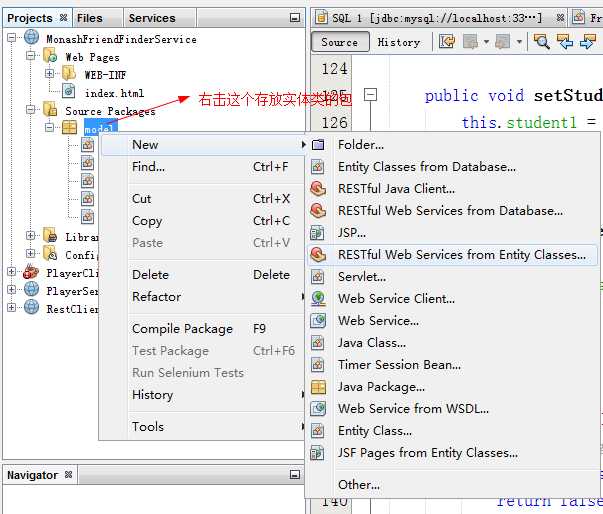Click line number 126 in gutter
Screen dimensions: 603x514
334,123
